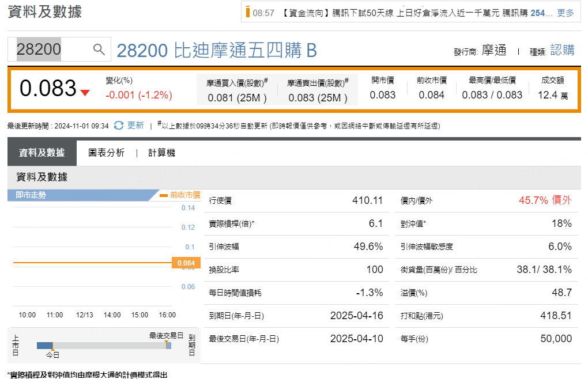Click the 上市日 label on the timeline
This screenshot has width=588, height=379.
click(x=16, y=345)
